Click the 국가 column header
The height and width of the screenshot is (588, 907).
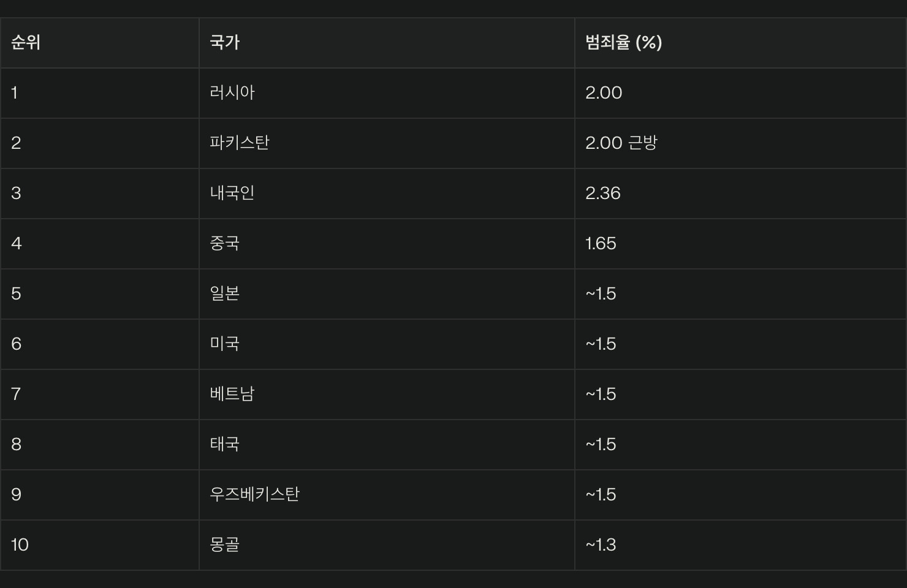tap(387, 43)
